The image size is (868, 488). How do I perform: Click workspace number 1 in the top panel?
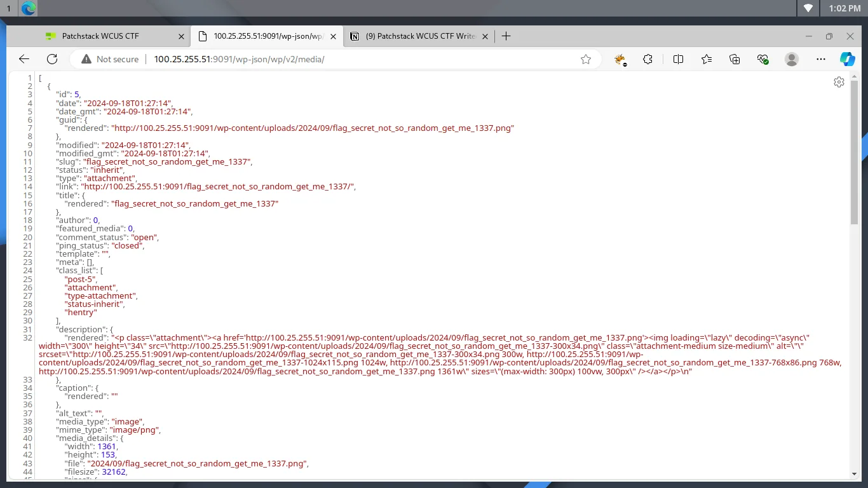(x=9, y=8)
